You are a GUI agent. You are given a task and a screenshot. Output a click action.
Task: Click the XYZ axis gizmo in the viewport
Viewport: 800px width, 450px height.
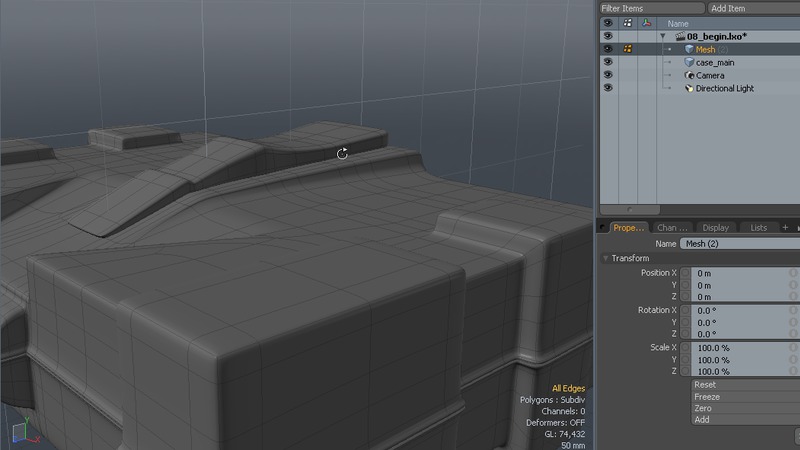tap(24, 432)
